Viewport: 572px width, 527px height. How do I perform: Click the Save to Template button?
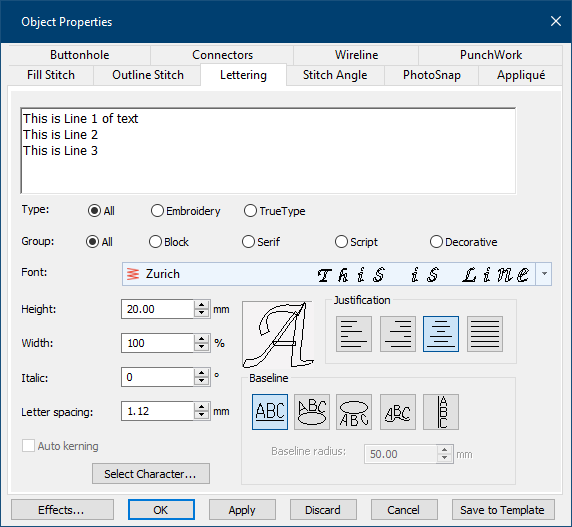[x=503, y=510]
